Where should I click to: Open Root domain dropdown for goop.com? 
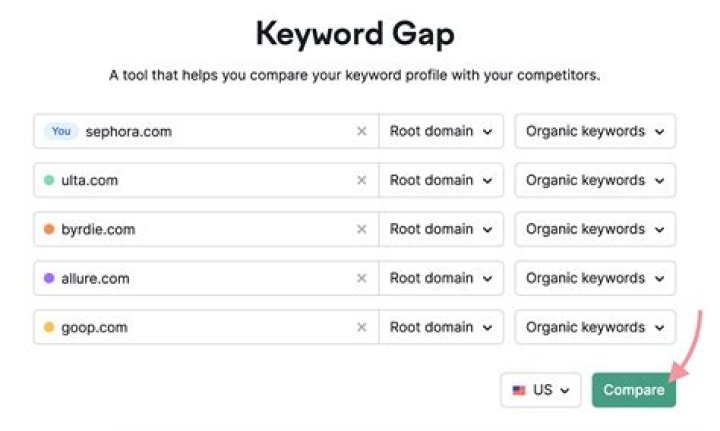pyautogui.click(x=440, y=327)
